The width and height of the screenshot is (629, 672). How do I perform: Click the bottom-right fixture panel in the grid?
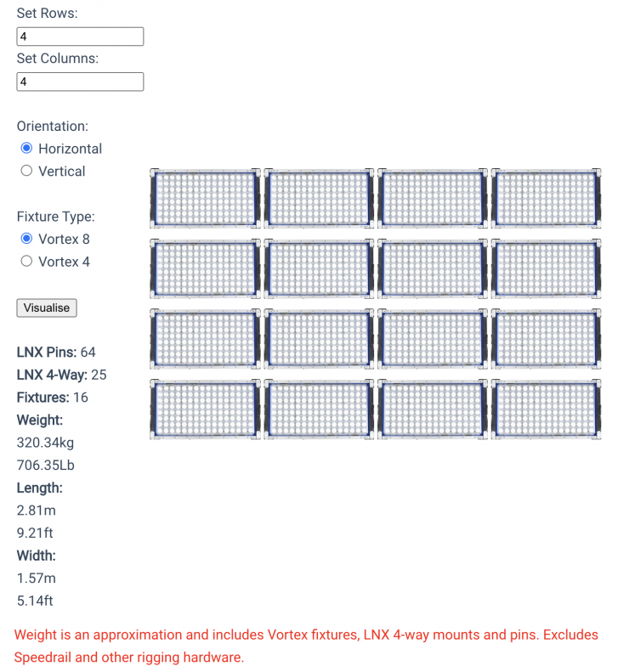(x=546, y=409)
